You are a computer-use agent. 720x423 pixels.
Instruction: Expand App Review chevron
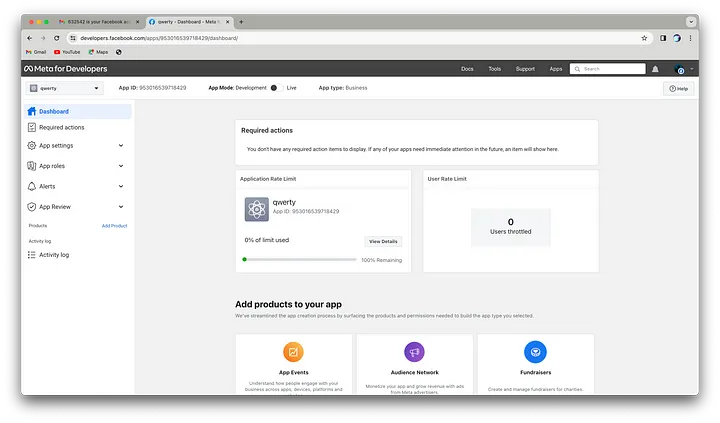point(121,207)
